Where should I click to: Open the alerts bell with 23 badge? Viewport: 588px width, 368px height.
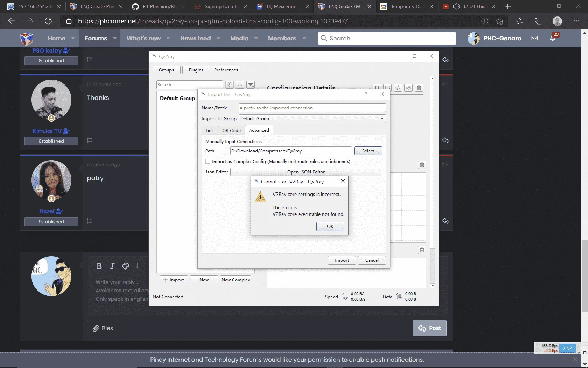pyautogui.click(x=553, y=38)
